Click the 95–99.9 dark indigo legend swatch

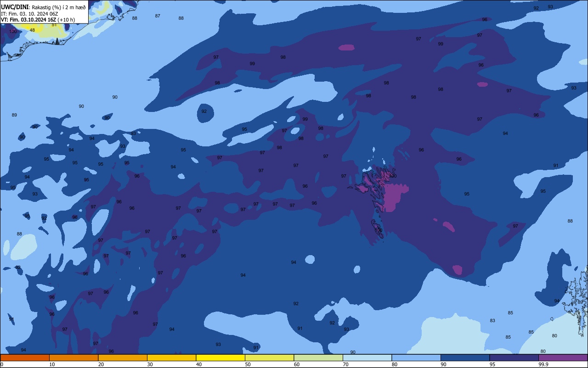[514, 357]
